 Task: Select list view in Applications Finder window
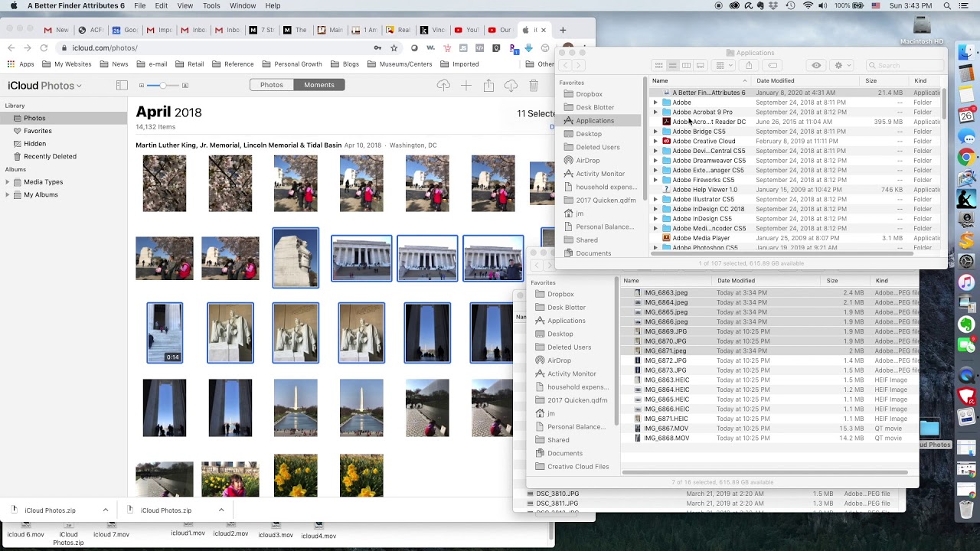[672, 65]
